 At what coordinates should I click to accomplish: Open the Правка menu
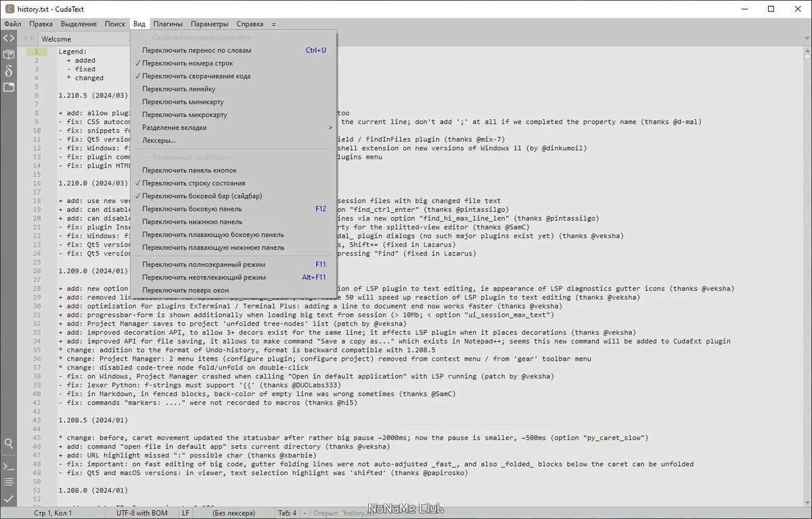(41, 24)
